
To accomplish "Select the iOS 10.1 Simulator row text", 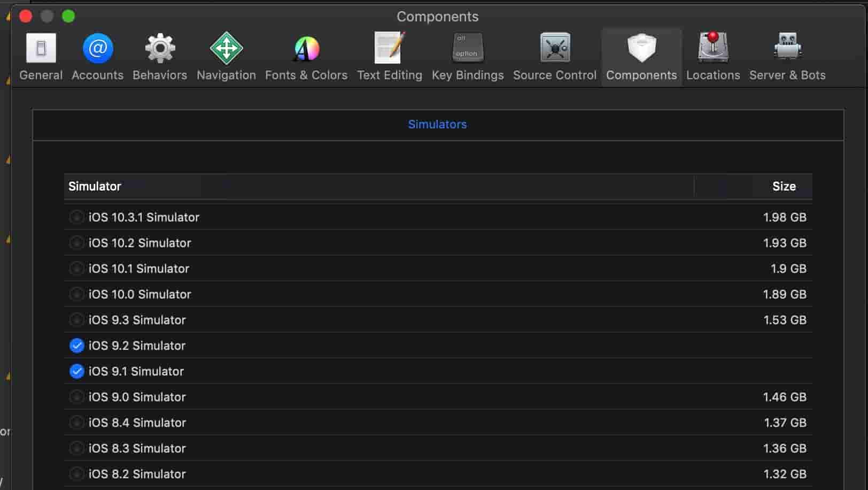I will click(139, 269).
